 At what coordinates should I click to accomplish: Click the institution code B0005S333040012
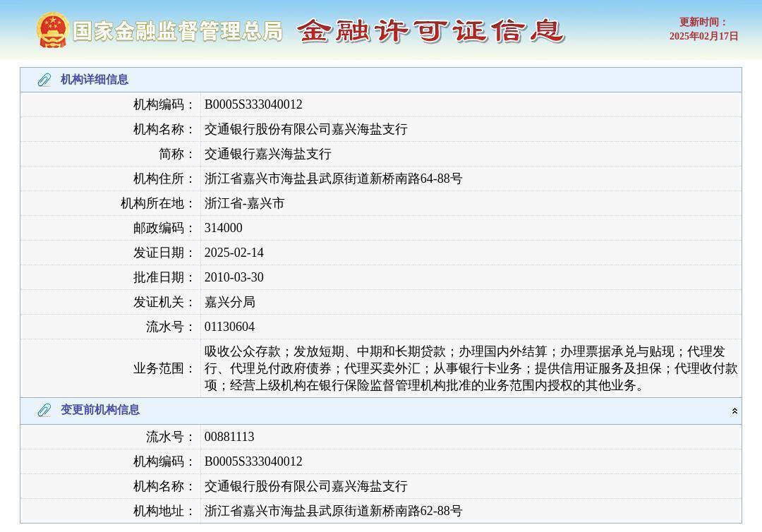pos(253,104)
